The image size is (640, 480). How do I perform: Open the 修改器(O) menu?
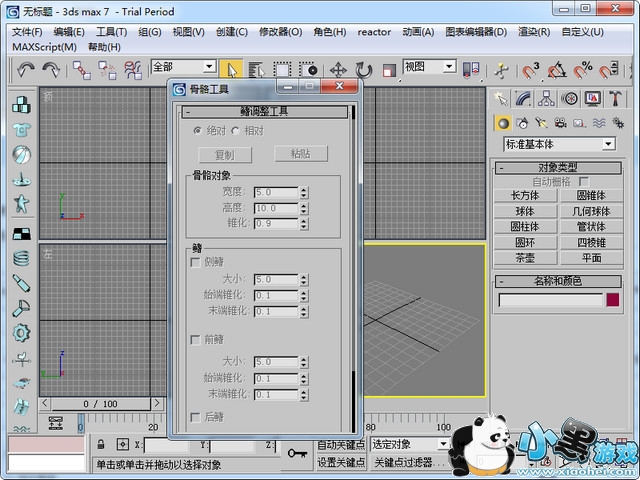(x=280, y=31)
